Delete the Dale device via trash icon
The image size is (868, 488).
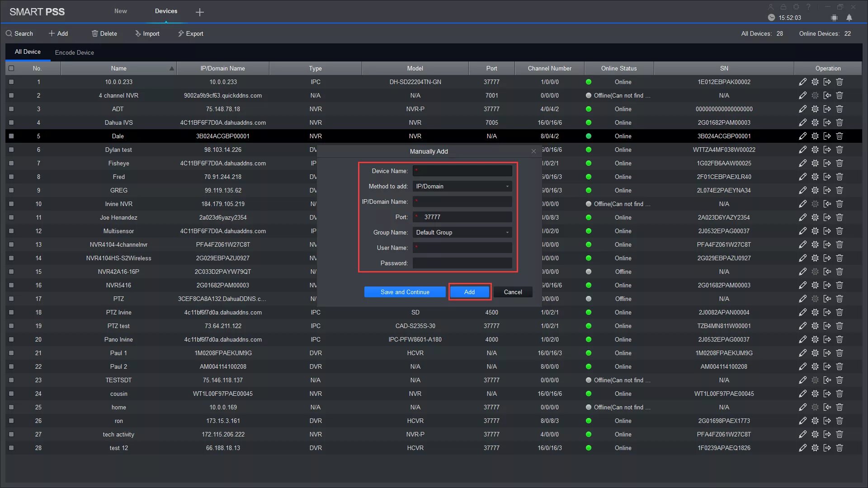point(840,136)
